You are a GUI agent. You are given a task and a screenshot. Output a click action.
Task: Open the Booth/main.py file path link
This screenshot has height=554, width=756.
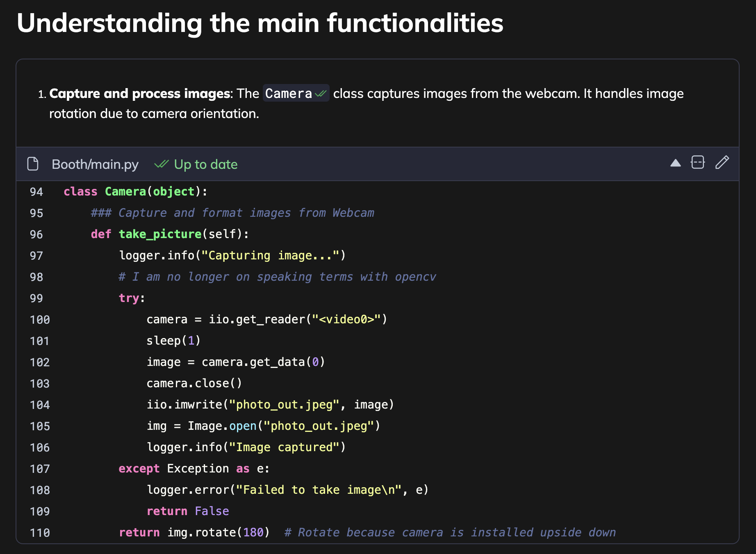(95, 164)
